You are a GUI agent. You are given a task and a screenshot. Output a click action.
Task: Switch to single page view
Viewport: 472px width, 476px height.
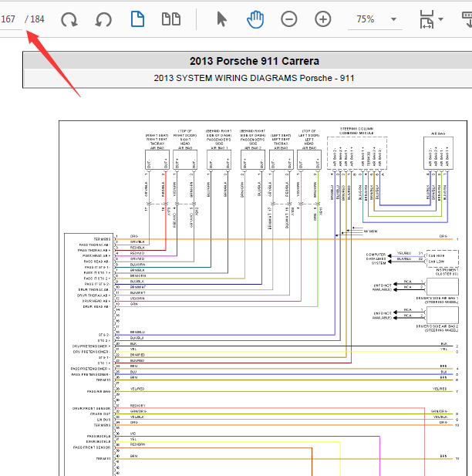[137, 19]
